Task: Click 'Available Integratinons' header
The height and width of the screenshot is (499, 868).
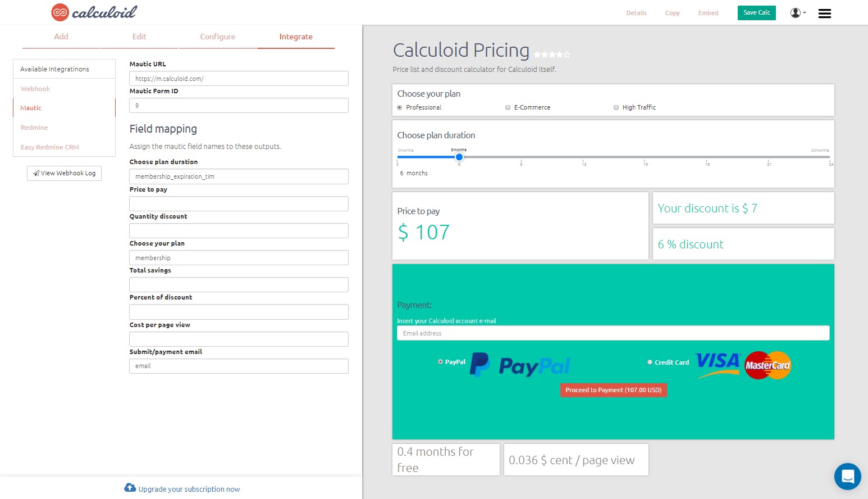Action: click(54, 69)
